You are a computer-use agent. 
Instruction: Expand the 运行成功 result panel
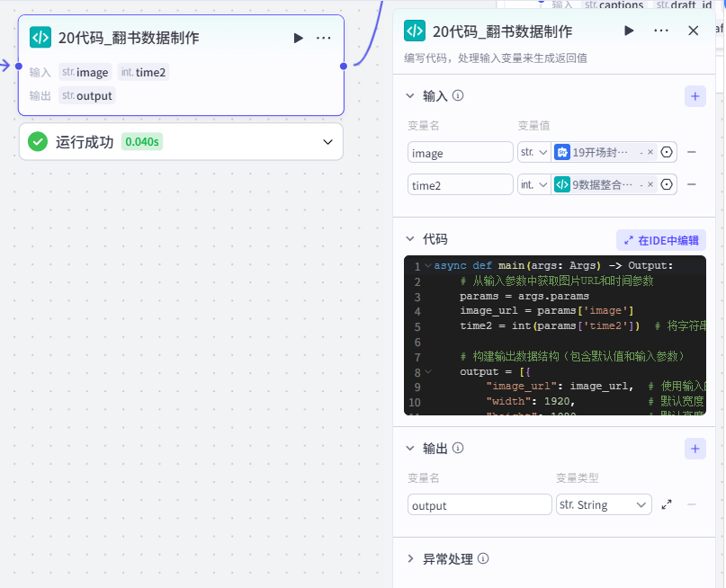[x=327, y=142]
